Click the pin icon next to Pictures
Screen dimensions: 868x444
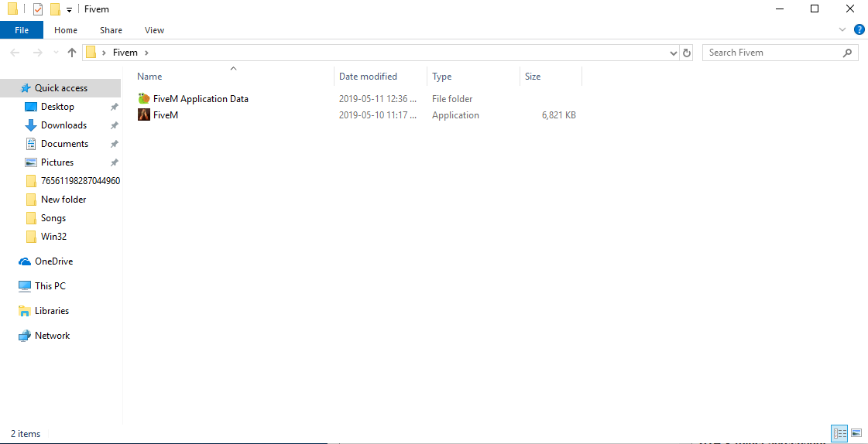[114, 162]
